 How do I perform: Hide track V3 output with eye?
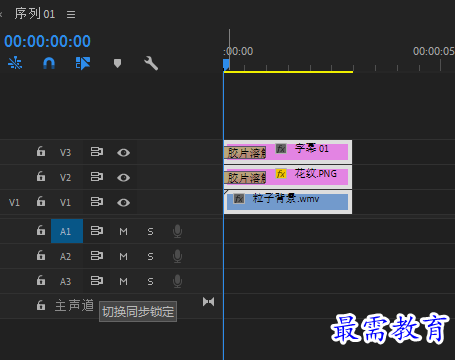click(123, 153)
